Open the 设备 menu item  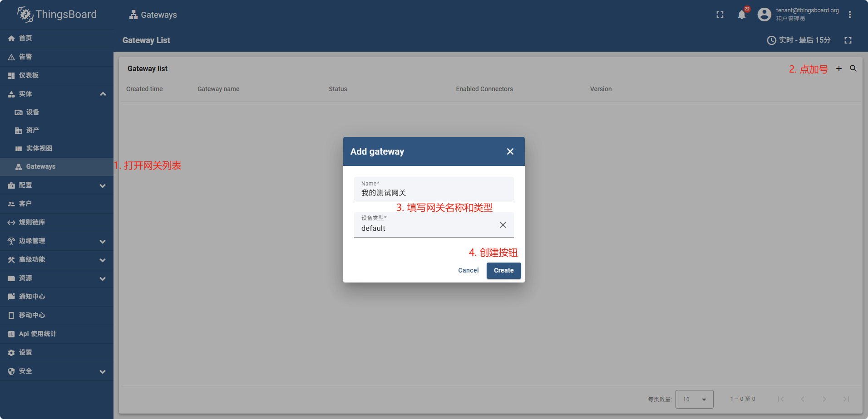33,112
